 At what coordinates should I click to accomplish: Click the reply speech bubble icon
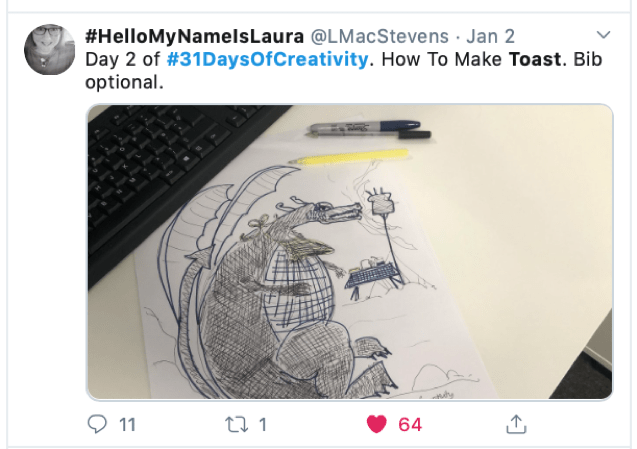[97, 424]
